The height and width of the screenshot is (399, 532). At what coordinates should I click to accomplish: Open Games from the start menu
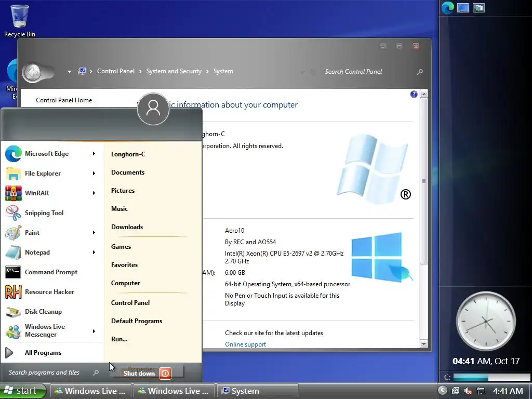(x=121, y=247)
